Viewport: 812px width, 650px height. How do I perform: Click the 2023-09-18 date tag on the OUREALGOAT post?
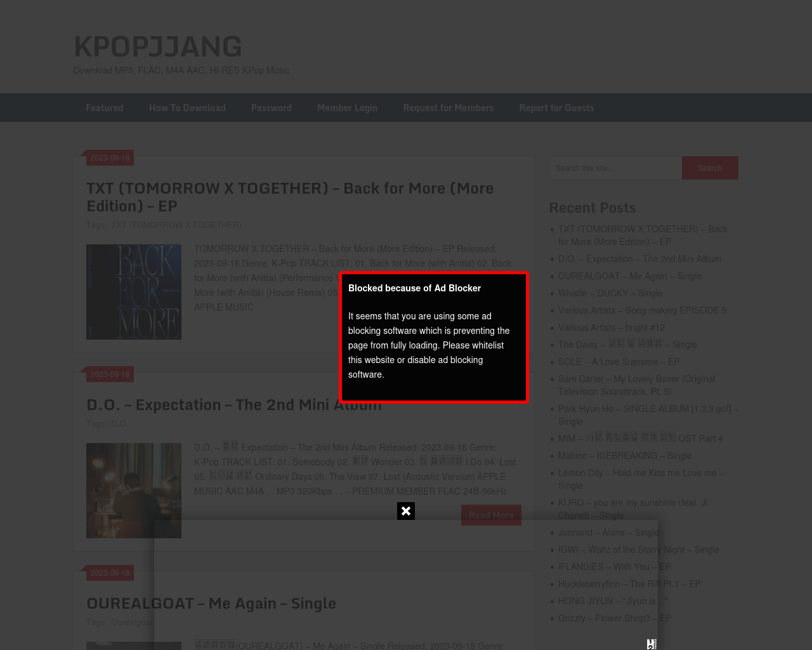[110, 573]
